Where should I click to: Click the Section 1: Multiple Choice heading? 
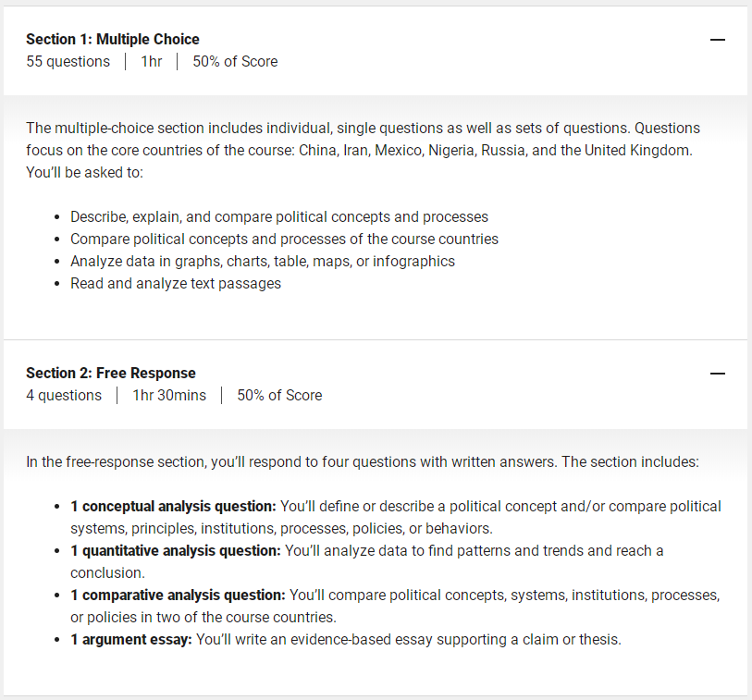point(113,40)
